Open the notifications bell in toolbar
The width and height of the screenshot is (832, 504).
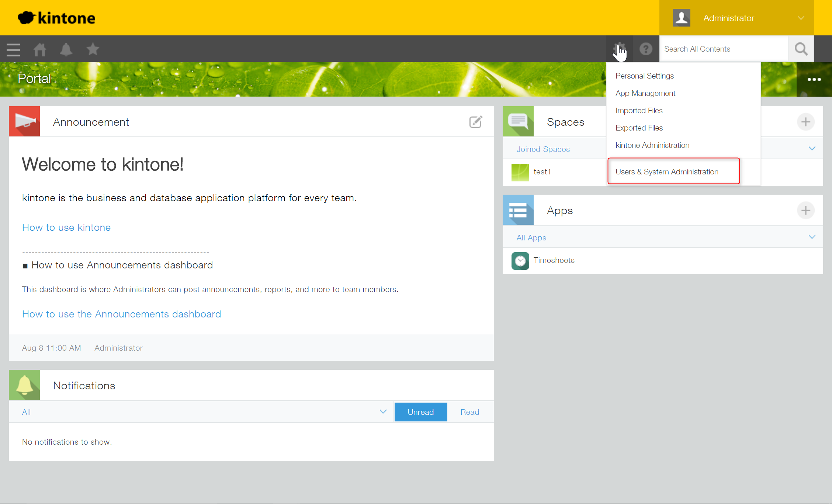point(66,49)
